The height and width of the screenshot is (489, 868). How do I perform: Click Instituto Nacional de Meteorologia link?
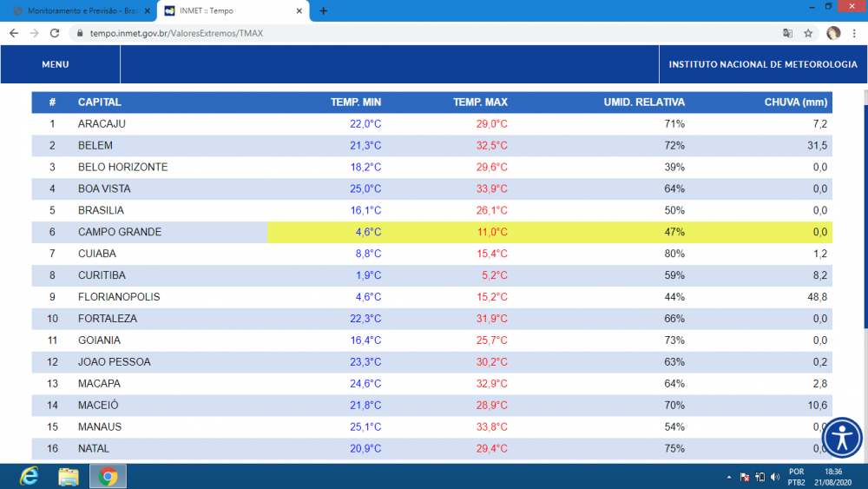coord(763,64)
